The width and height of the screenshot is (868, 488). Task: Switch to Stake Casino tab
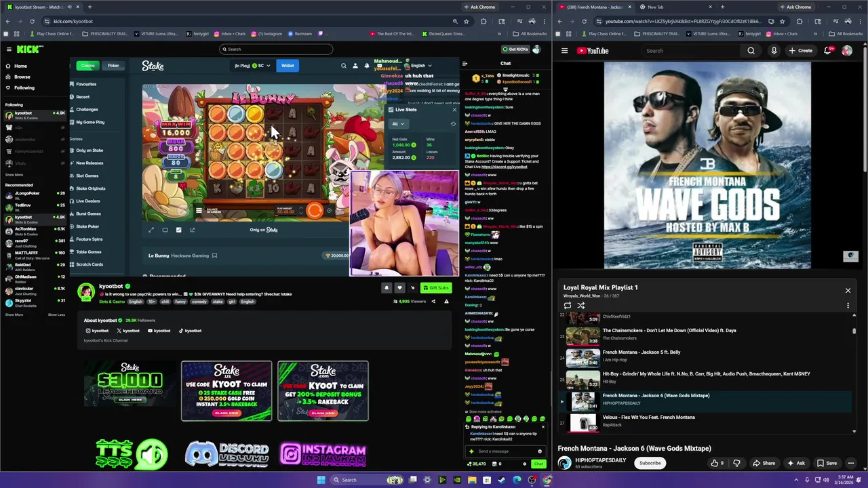click(87, 66)
